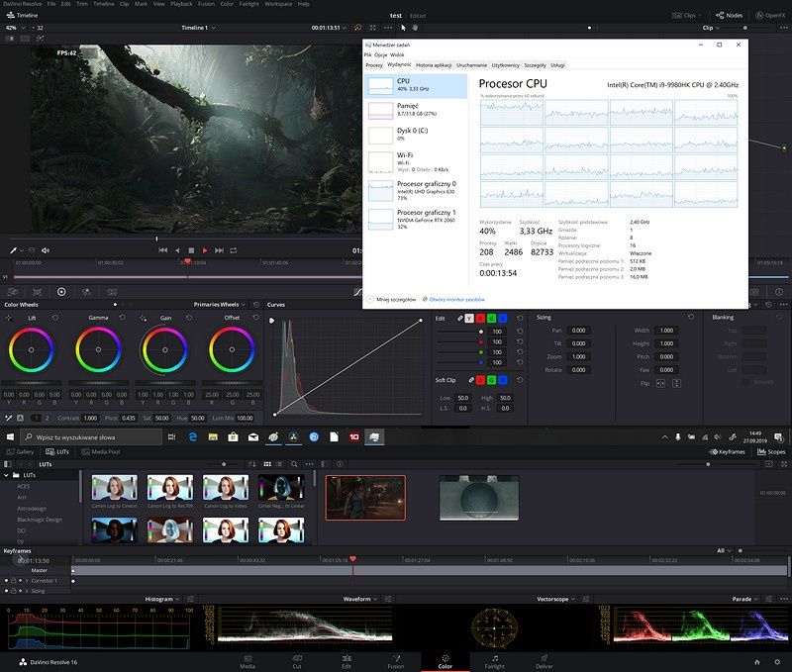Click Mniej szczegółów in Task Manager

coord(396,300)
